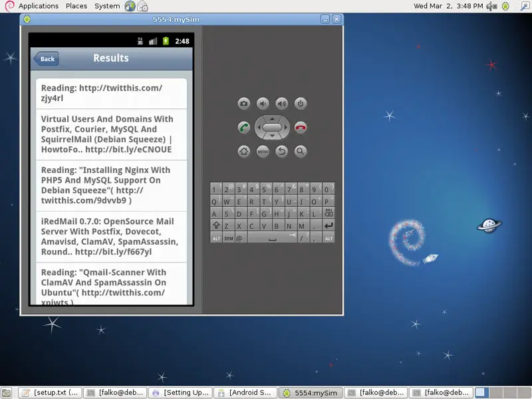
Task: Click the emulator power button
Action: (x=301, y=104)
